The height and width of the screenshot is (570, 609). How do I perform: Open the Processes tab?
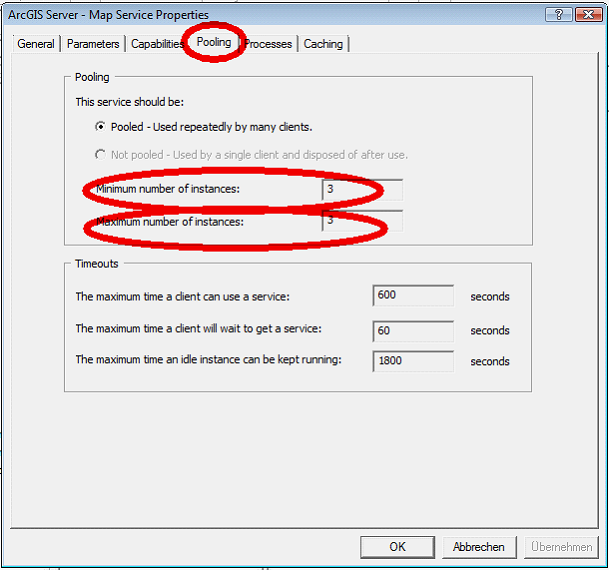point(268,44)
